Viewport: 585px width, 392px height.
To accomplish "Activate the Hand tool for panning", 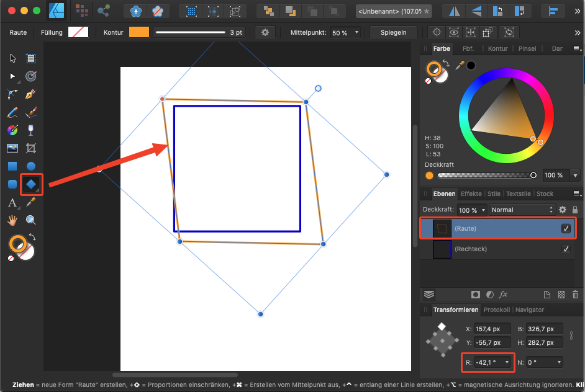I will [14, 220].
